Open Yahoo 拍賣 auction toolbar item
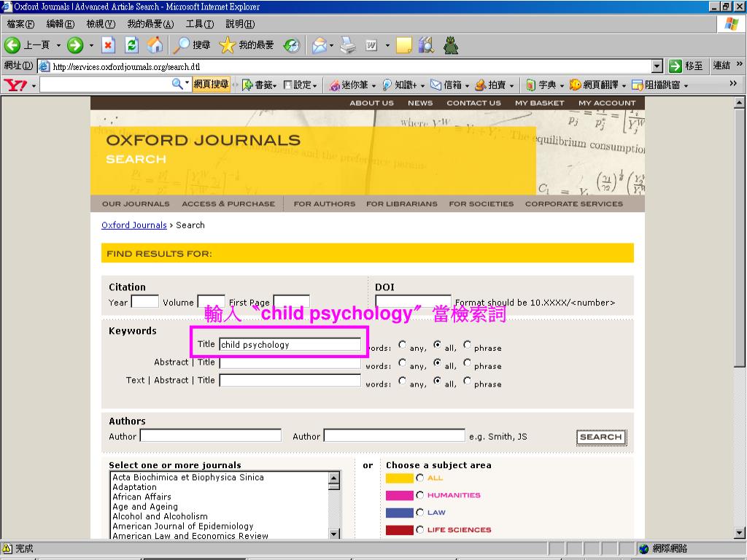 pos(495,85)
